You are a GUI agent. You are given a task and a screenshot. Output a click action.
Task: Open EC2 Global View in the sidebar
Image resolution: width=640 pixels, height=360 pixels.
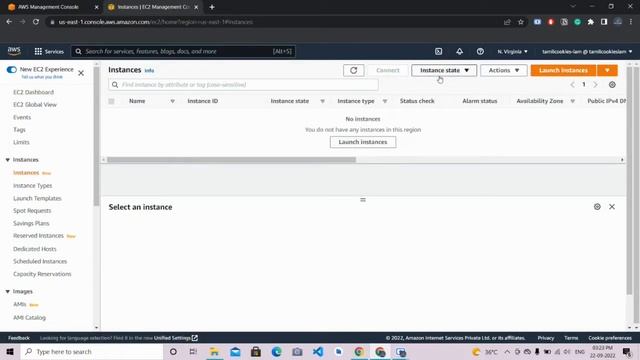tap(35, 104)
